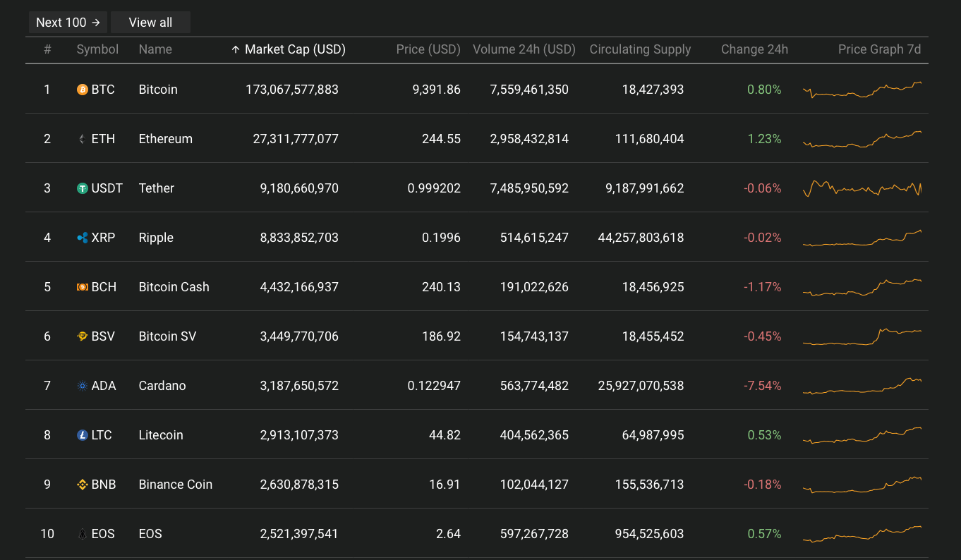The width and height of the screenshot is (961, 560).
Task: Click Ethereum market cap 27,311,777,077
Action: pos(296,139)
